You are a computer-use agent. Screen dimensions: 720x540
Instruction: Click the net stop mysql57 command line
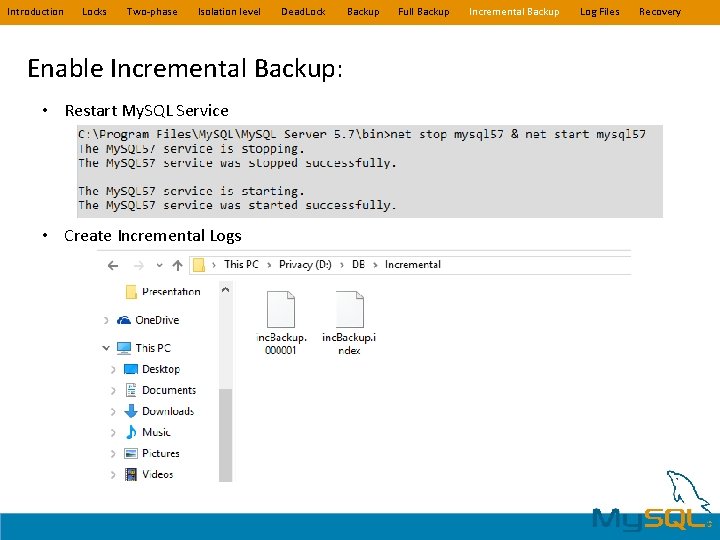point(362,135)
